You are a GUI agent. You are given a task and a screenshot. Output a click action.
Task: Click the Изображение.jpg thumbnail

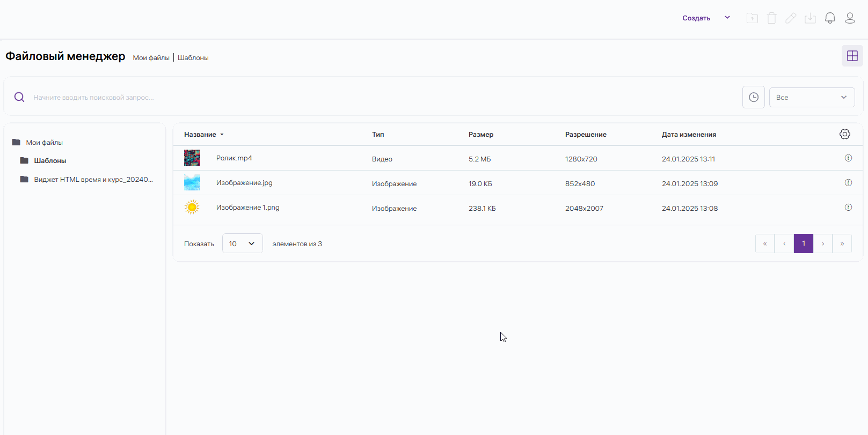192,183
